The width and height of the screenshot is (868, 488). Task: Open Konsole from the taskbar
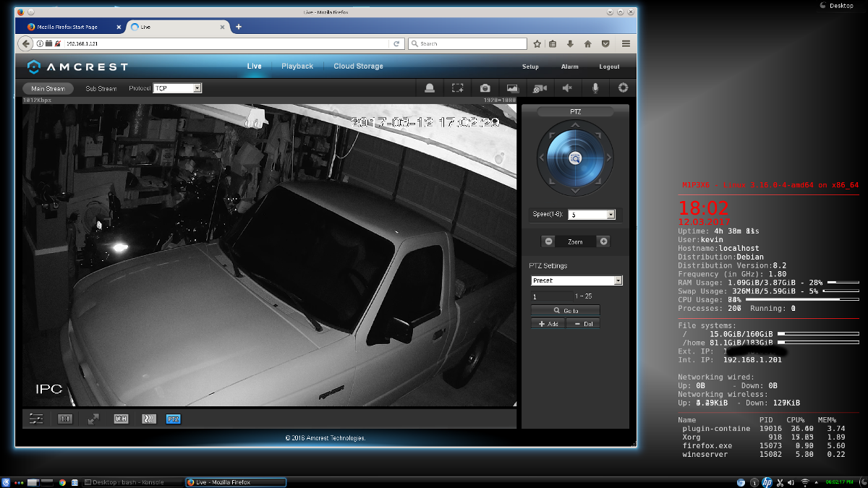click(x=132, y=482)
